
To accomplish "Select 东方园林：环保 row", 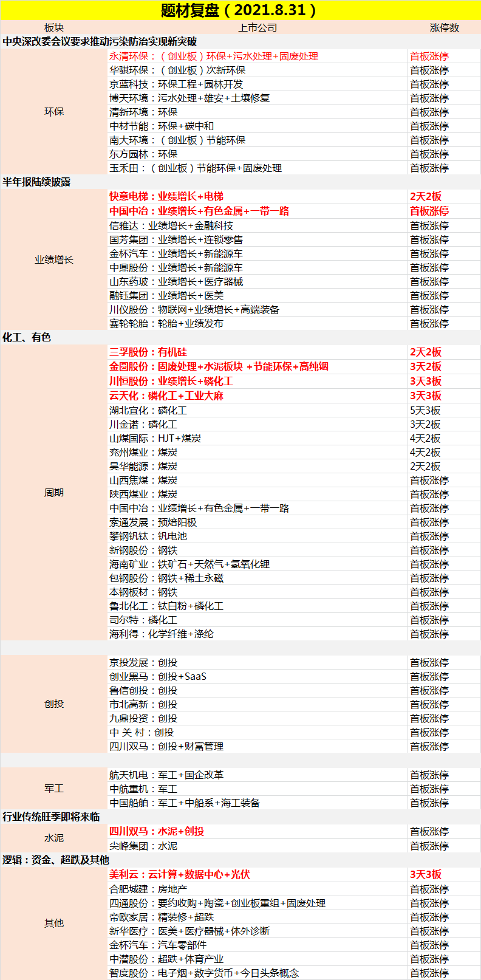I will [143, 154].
